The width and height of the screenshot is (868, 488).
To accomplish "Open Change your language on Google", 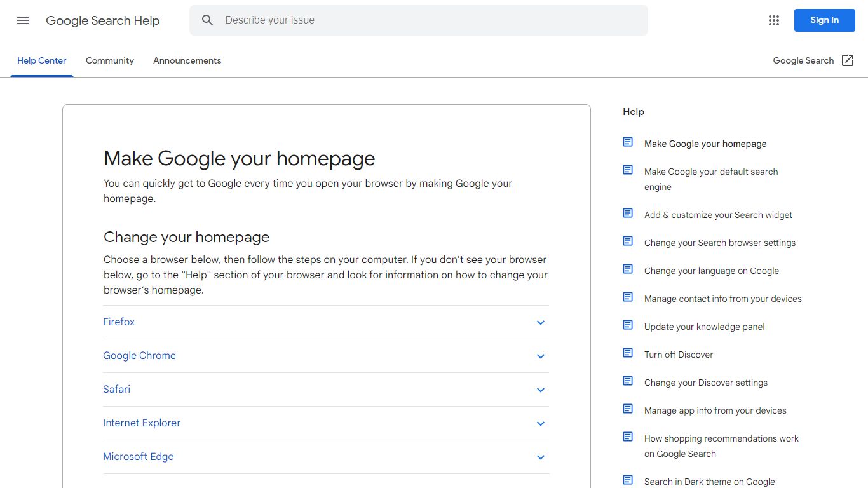I will pos(712,271).
